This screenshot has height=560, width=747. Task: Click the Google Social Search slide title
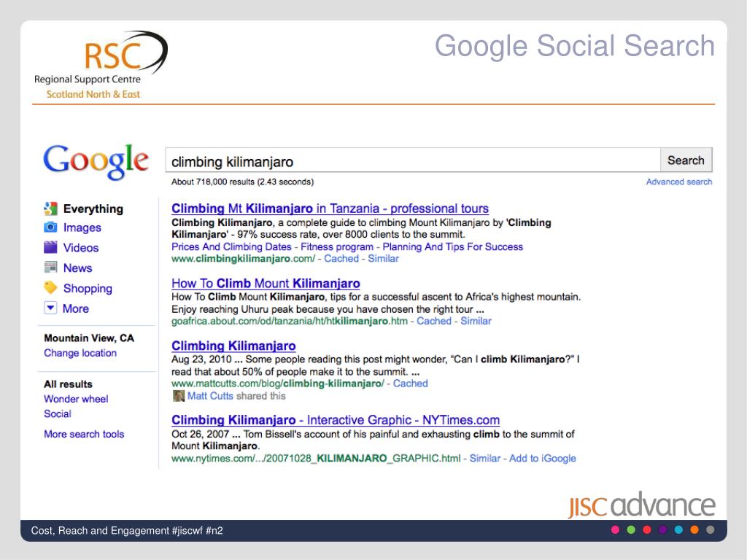tap(575, 46)
